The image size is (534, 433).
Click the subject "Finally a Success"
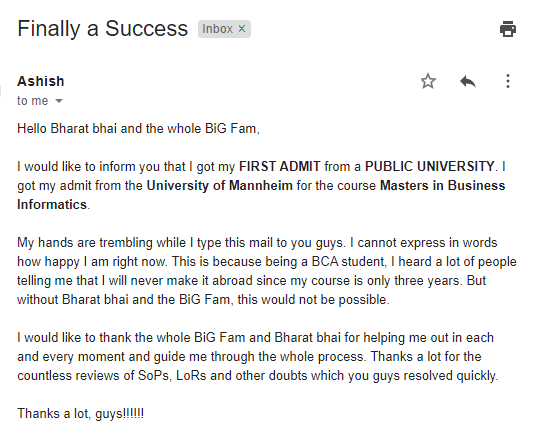103,29
